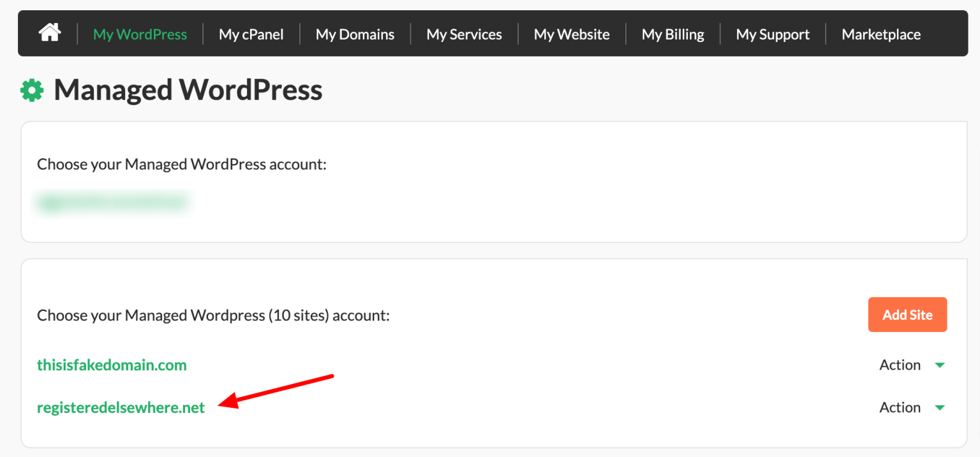980x457 pixels.
Task: Open My Services from the top navigation
Action: [464, 34]
